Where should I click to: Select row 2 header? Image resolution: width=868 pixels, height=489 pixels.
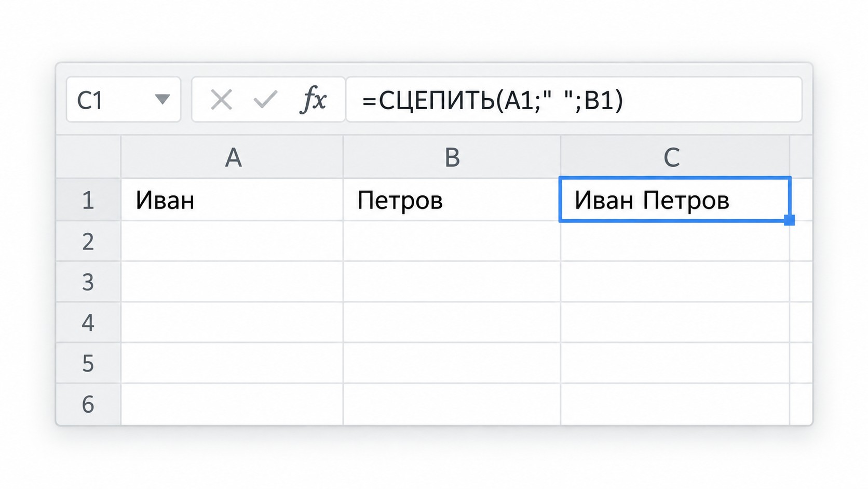(x=88, y=241)
